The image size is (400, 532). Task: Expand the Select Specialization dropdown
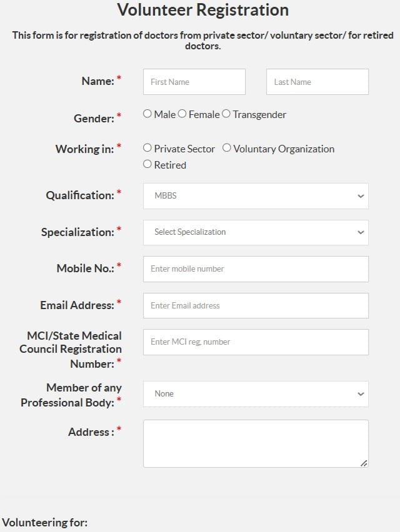pos(255,232)
